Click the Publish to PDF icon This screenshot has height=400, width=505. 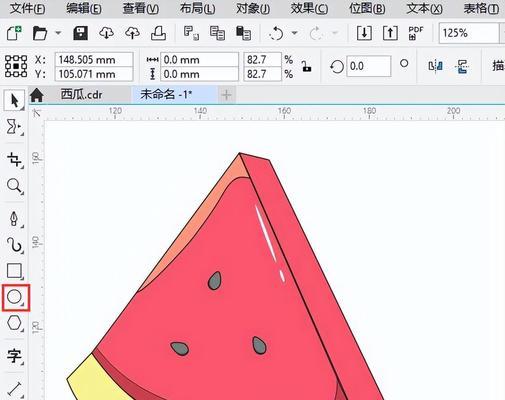416,33
